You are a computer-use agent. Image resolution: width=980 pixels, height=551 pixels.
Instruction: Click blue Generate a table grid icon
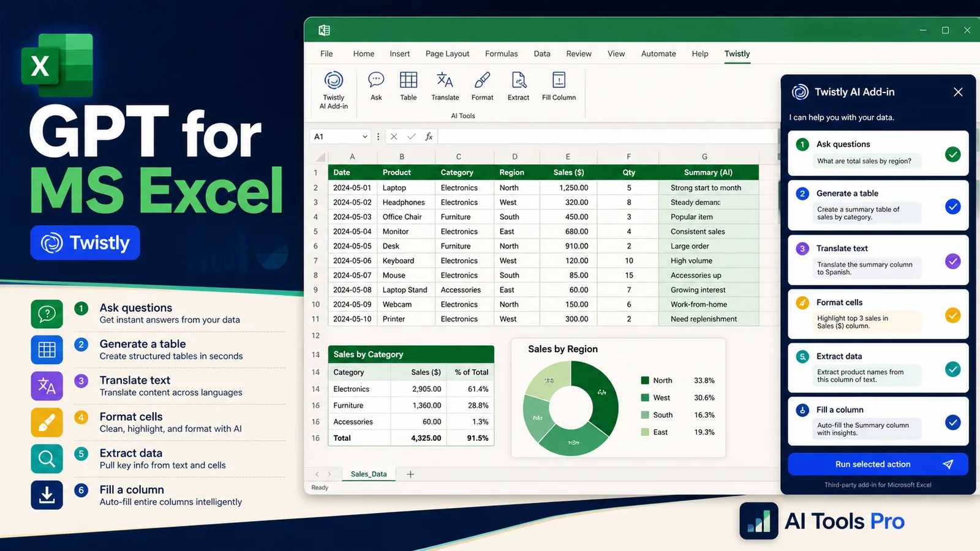point(47,350)
